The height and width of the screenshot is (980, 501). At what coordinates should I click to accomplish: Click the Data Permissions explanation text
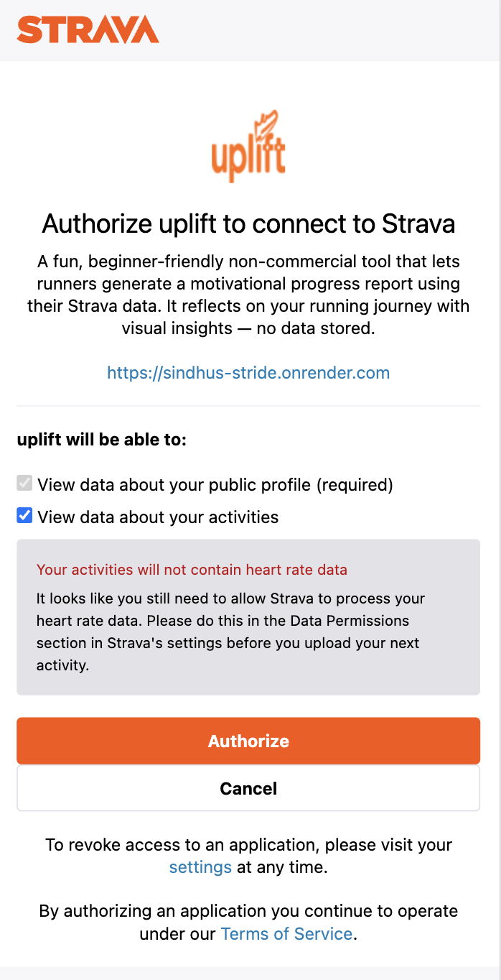click(x=230, y=632)
